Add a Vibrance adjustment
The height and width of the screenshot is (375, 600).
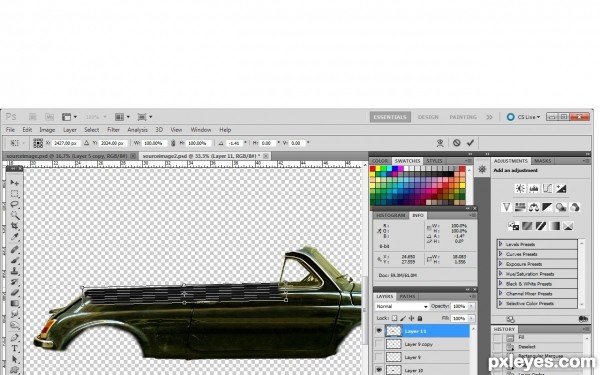(x=506, y=207)
